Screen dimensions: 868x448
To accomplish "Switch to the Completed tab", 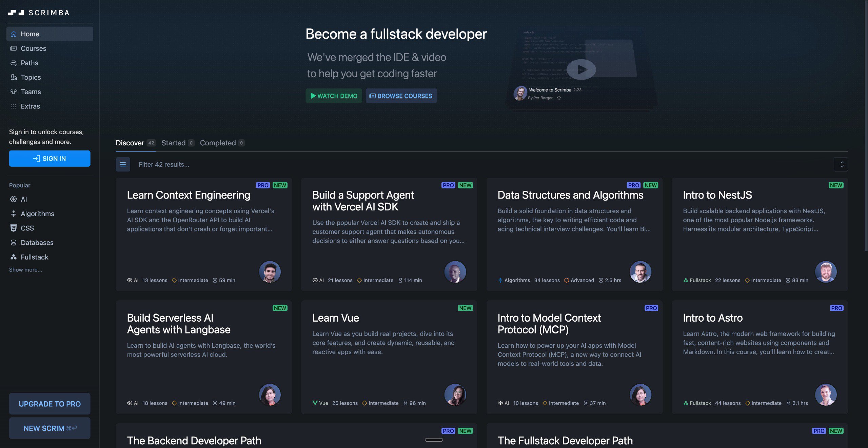I will tap(218, 143).
